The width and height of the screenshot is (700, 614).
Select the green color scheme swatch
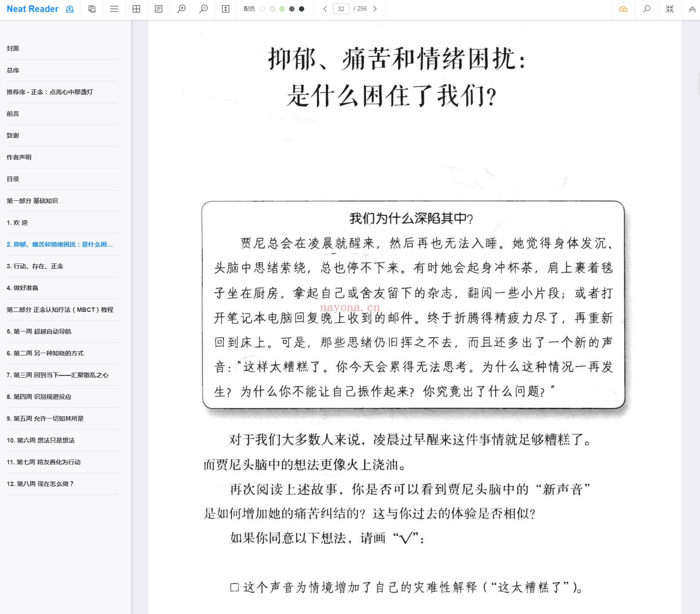[282, 9]
